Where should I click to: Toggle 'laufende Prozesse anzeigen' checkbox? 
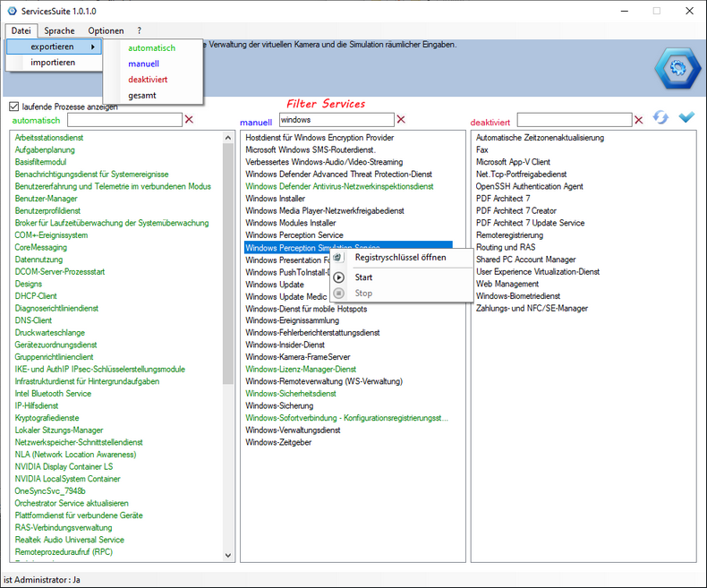[14, 107]
